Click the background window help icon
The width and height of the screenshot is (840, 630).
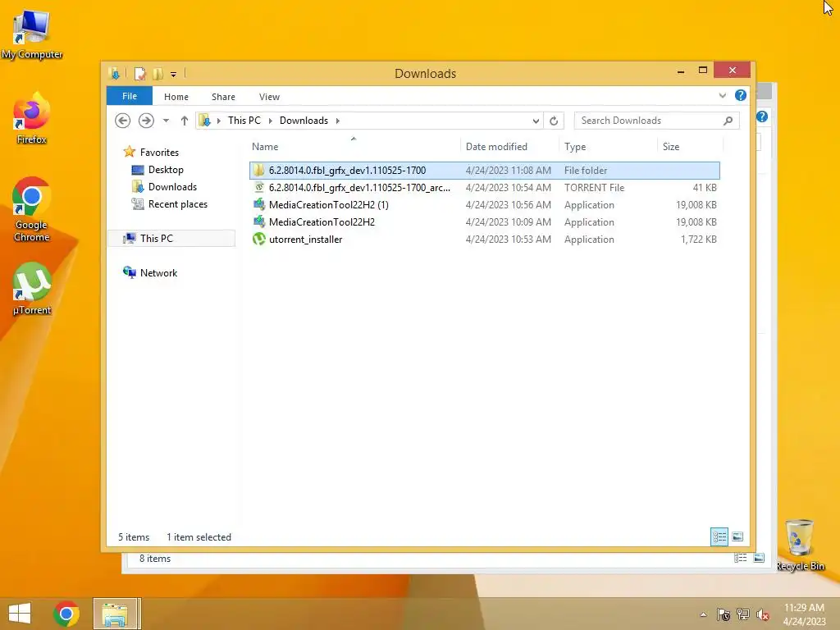click(762, 116)
